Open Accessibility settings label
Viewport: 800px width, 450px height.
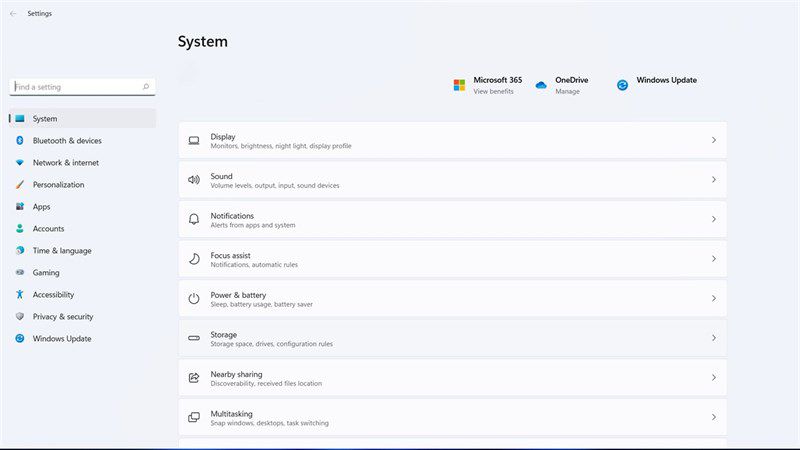tap(53, 294)
